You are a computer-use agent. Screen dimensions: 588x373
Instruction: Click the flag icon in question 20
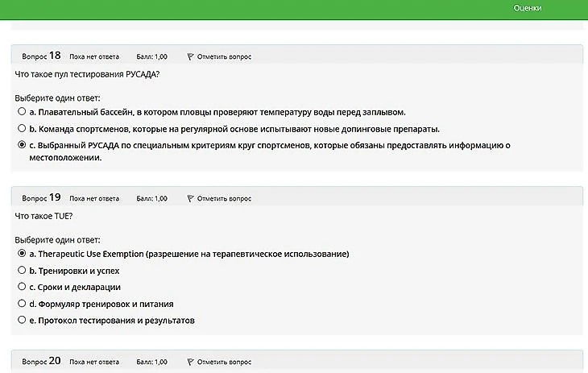190,362
